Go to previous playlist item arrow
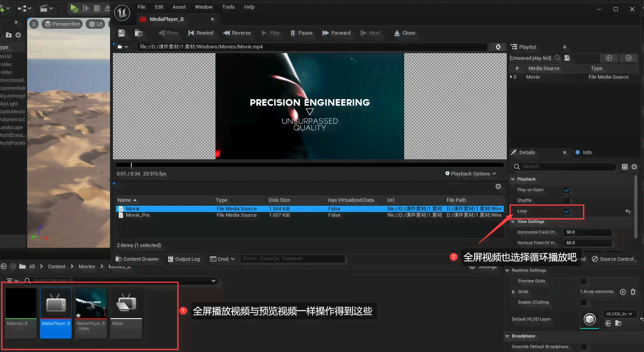Screen dimensions: 644x352 pos(609,58)
